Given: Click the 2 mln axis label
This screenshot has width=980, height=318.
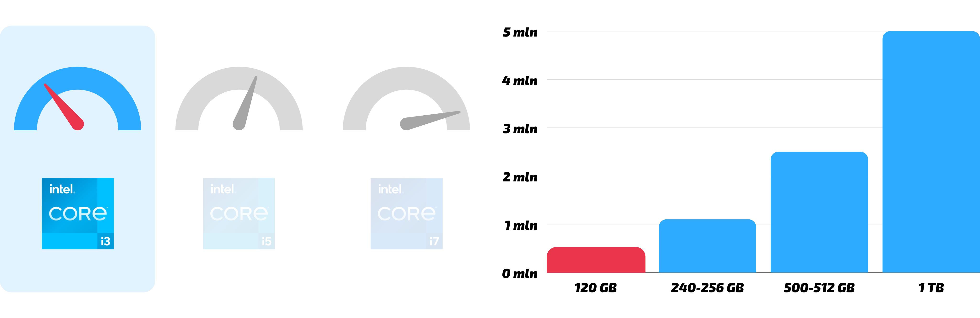Looking at the screenshot, I should click(x=520, y=177).
